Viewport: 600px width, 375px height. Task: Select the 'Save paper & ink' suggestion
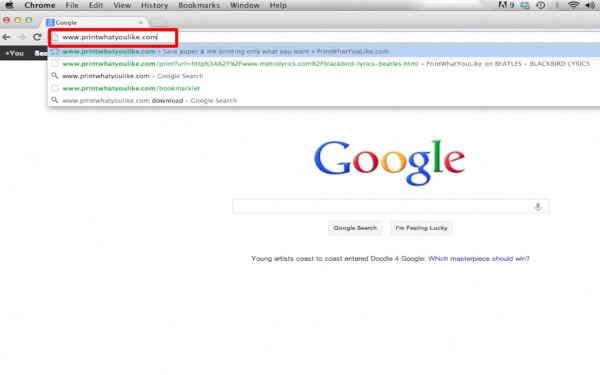(x=324, y=51)
